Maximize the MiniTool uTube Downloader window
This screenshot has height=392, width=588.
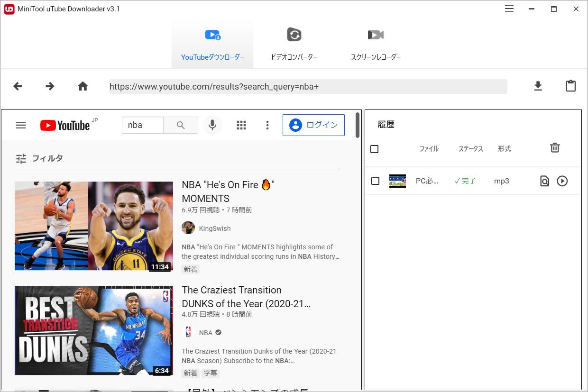553,9
